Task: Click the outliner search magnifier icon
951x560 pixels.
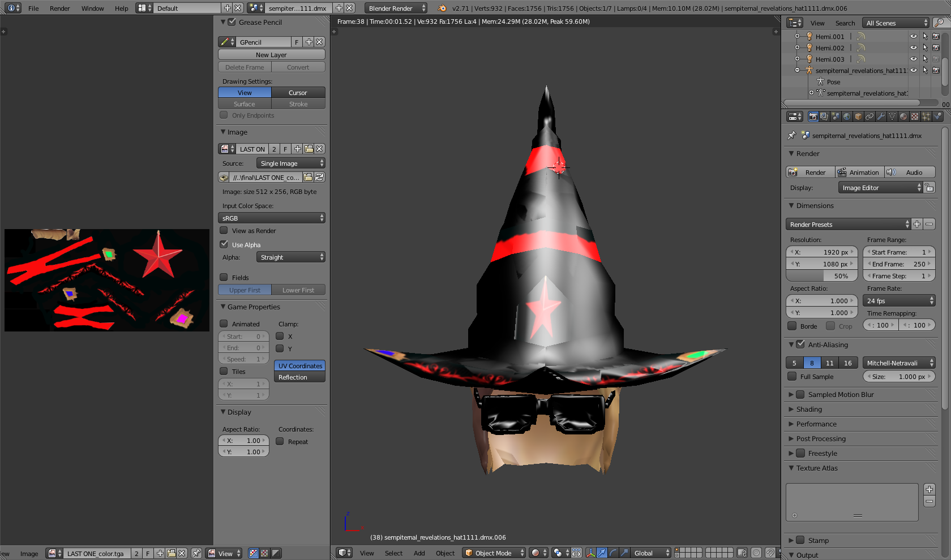Action: pyautogui.click(x=939, y=23)
